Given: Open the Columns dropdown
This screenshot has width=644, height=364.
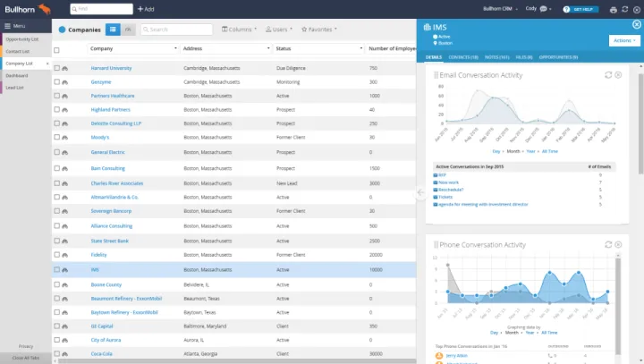Looking at the screenshot, I should 239,30.
